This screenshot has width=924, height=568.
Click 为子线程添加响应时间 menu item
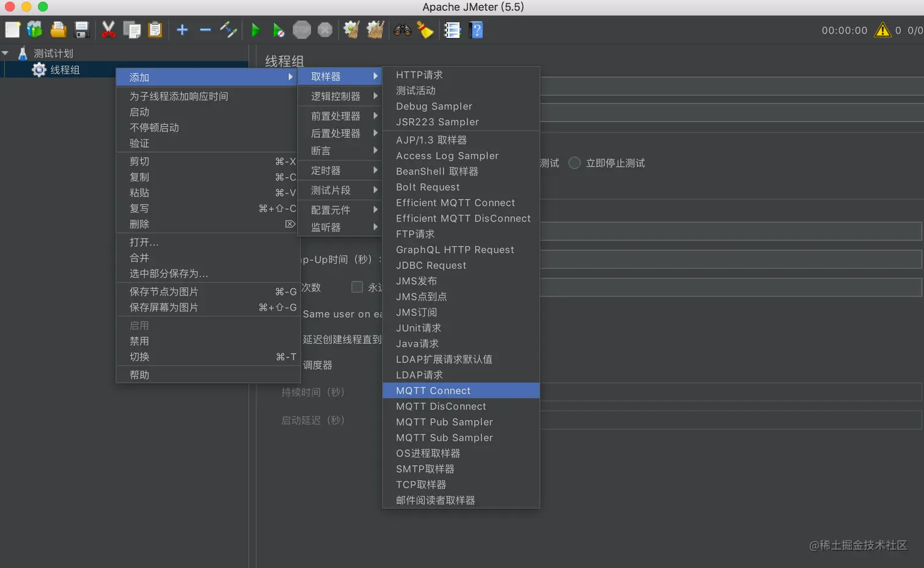[x=207, y=96]
